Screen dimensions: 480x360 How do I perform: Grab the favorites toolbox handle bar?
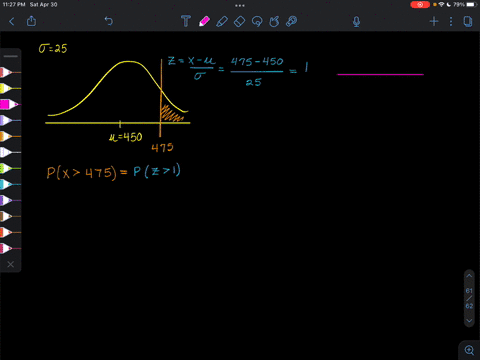[x=11, y=56]
